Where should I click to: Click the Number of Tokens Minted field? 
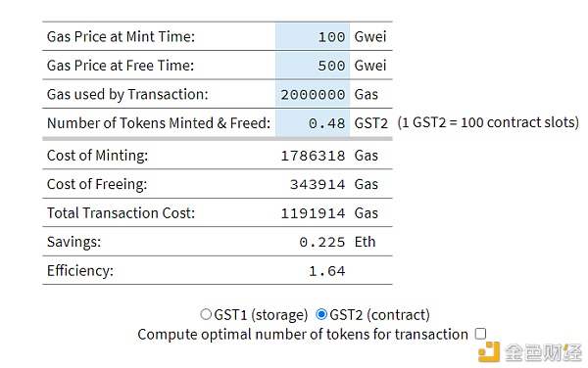click(x=313, y=122)
